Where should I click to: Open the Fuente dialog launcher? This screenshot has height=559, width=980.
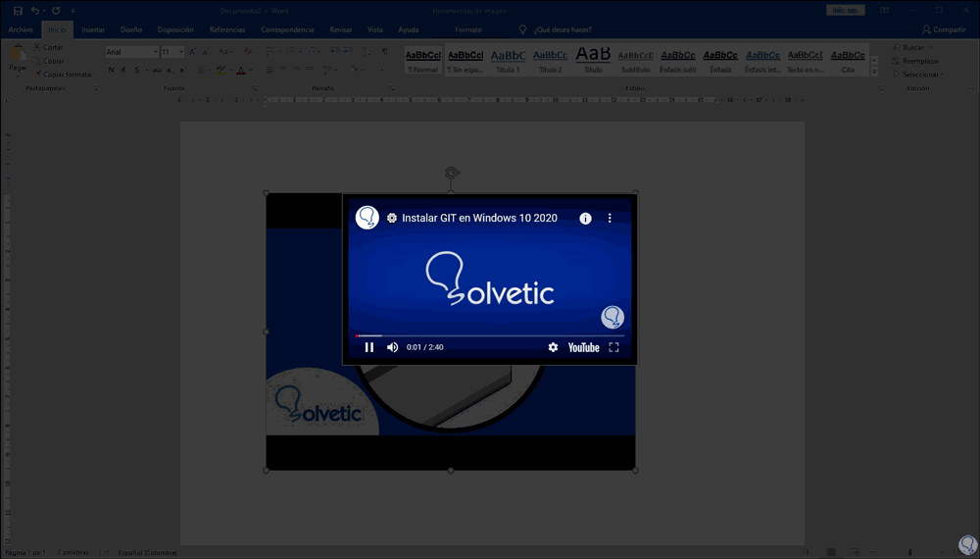pos(255,89)
